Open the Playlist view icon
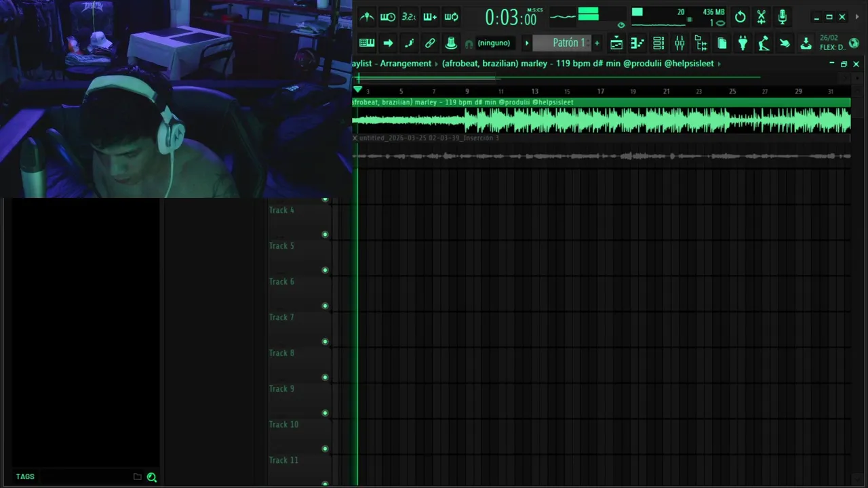The image size is (868, 488). point(616,43)
